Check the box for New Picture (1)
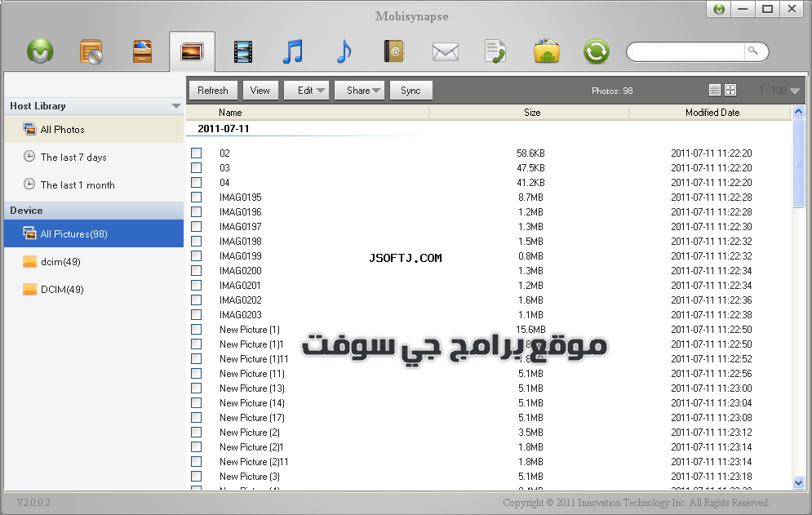This screenshot has height=515, width=812. click(x=197, y=329)
